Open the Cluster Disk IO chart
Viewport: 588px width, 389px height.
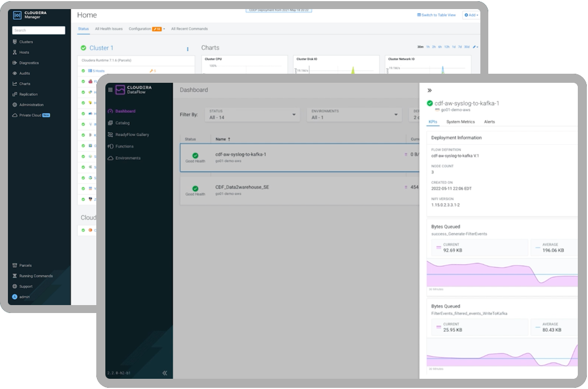click(x=336, y=65)
